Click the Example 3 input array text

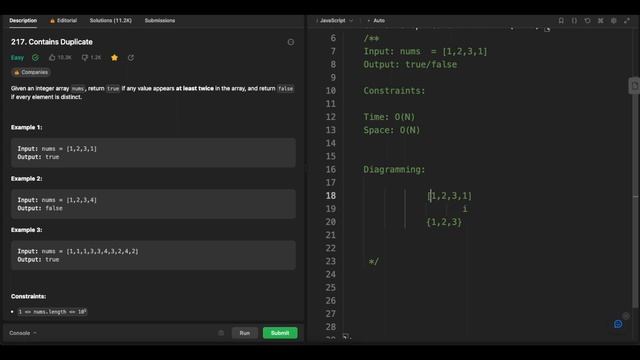(102, 251)
